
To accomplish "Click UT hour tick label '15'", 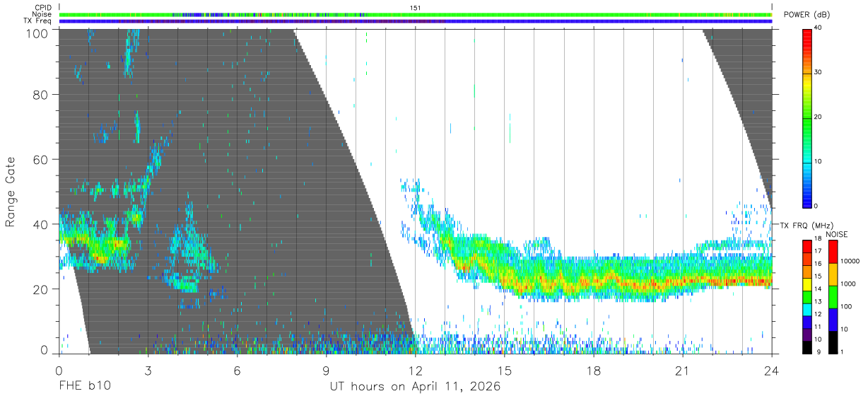I will [x=505, y=370].
